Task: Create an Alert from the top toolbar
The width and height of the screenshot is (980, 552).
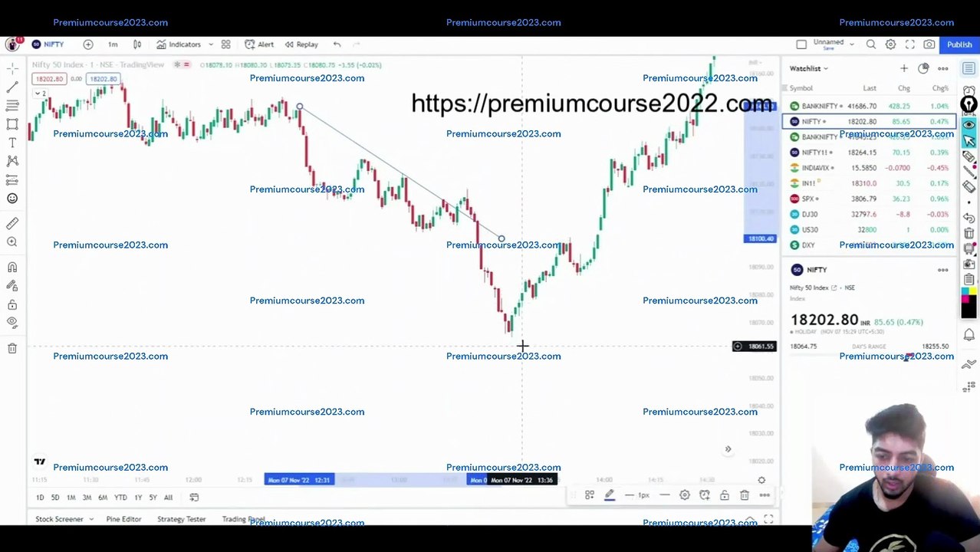Action: [259, 44]
